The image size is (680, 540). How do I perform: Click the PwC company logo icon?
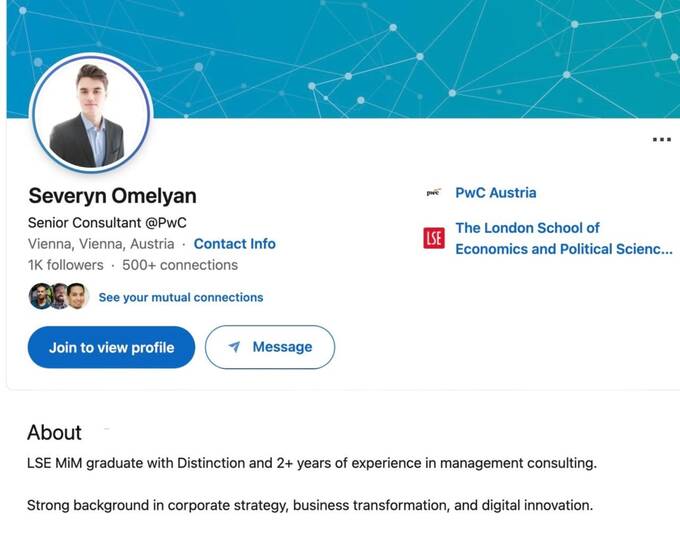pos(433,193)
